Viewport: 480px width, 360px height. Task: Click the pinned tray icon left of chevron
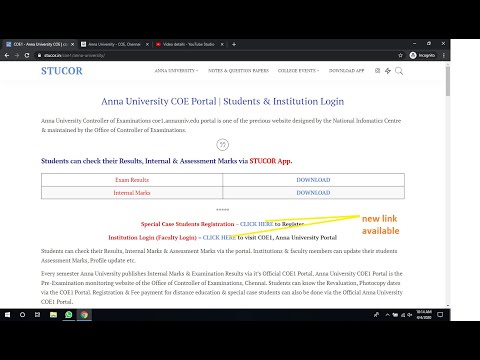point(376,315)
